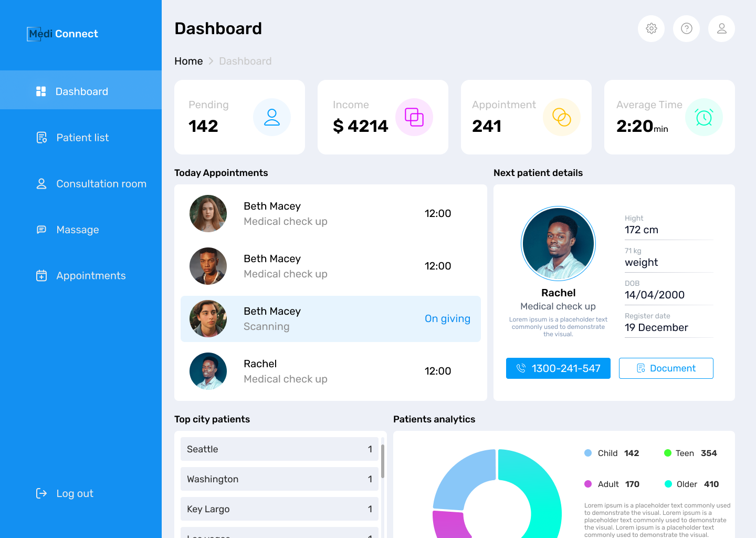Image resolution: width=756 pixels, height=538 pixels.
Task: Select the Key Largo city row
Action: coord(279,509)
